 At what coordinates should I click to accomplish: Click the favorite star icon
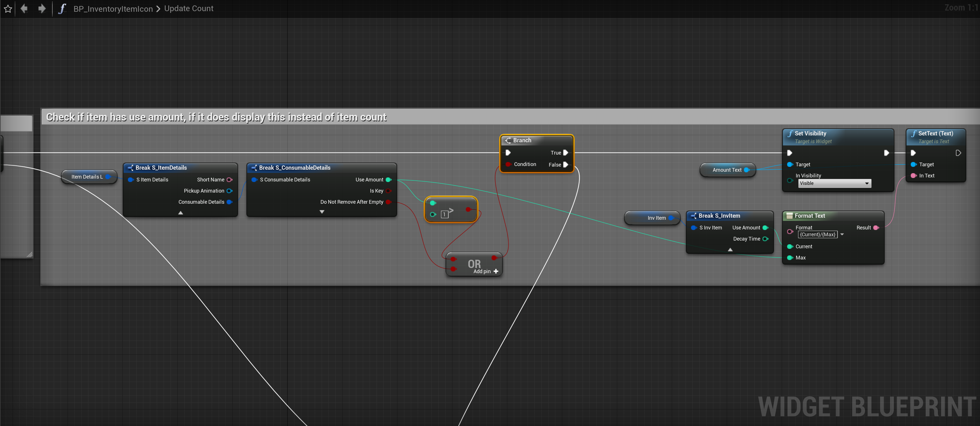(x=8, y=8)
